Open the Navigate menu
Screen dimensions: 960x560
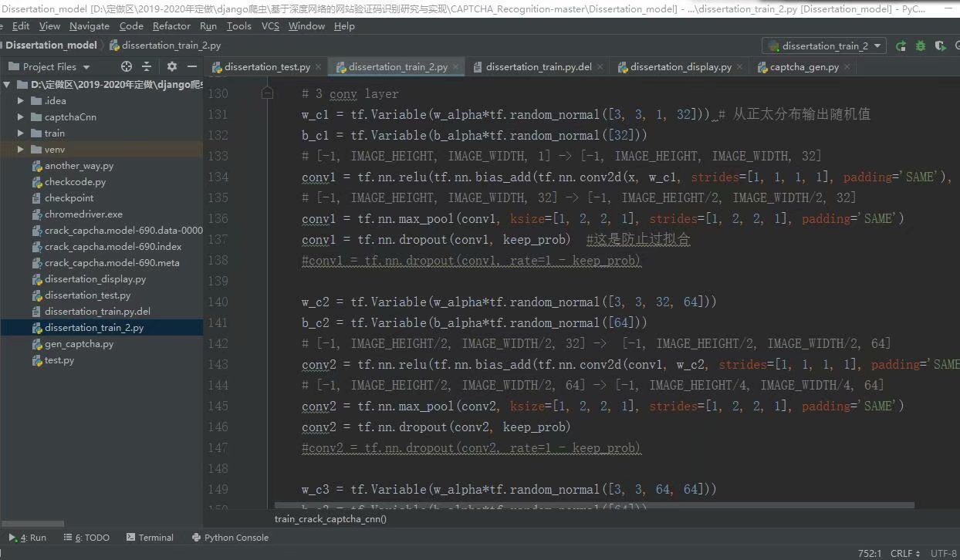(x=90, y=26)
